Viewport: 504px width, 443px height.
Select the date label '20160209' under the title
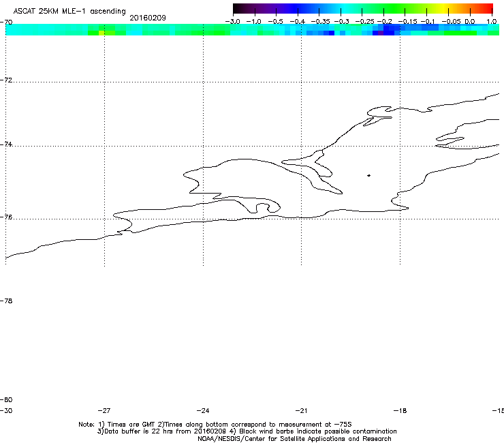point(148,18)
